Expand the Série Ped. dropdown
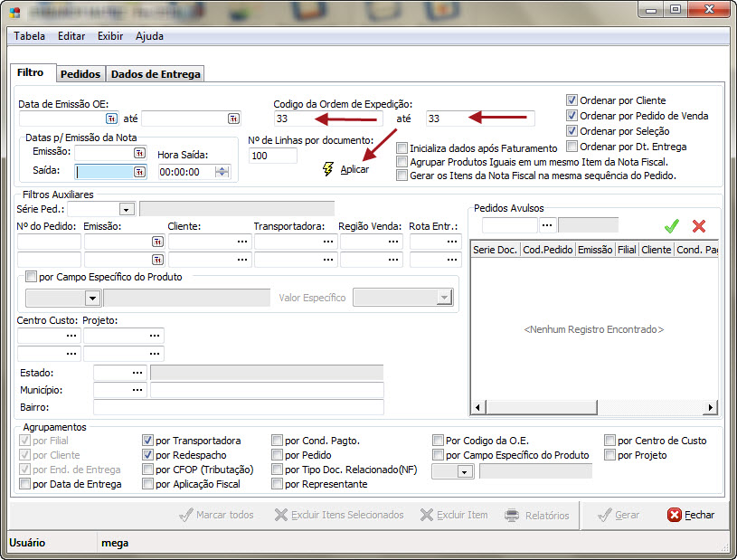737x560 pixels. tap(126, 209)
